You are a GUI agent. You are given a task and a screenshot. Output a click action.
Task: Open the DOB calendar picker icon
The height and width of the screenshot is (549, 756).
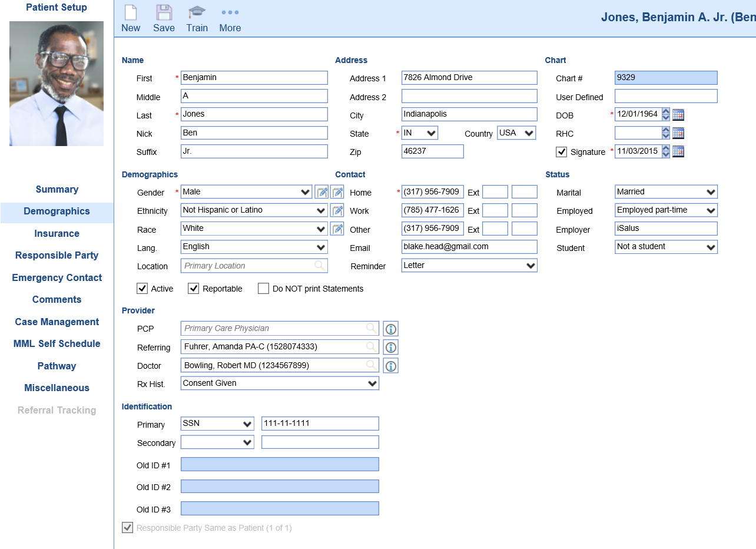(x=678, y=115)
